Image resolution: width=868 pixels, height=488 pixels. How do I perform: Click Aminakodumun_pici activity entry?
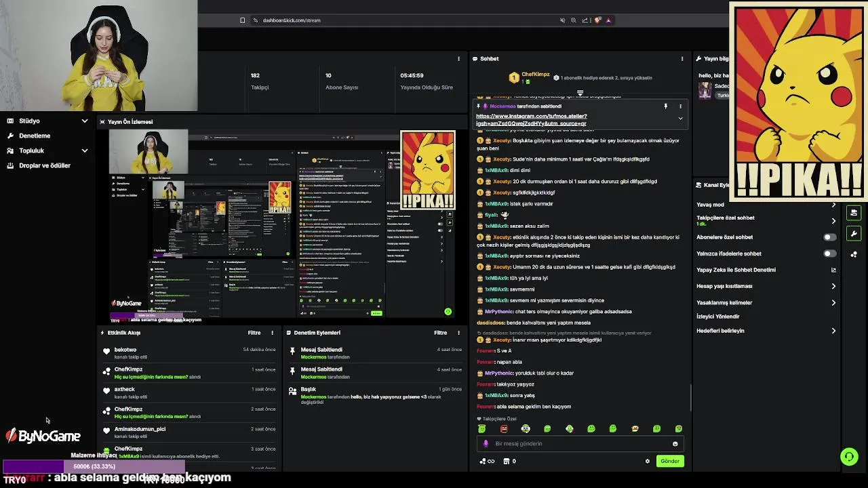pyautogui.click(x=189, y=432)
